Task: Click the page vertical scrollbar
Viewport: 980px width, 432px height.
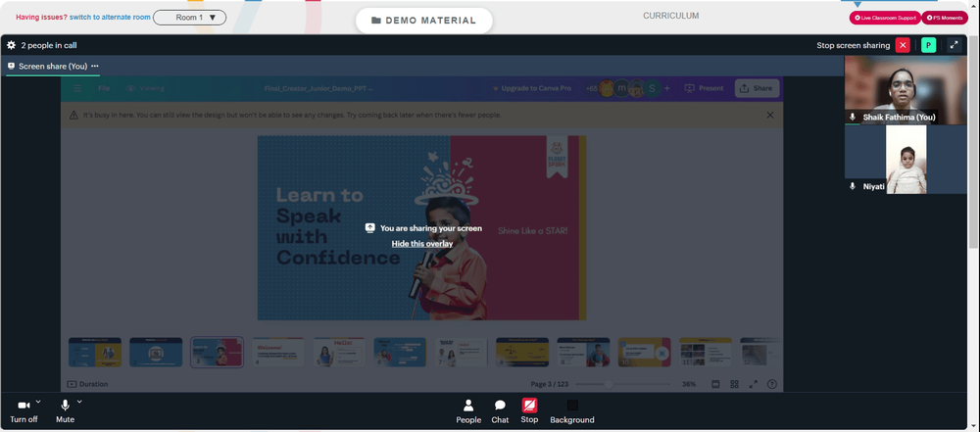Action: point(974,141)
